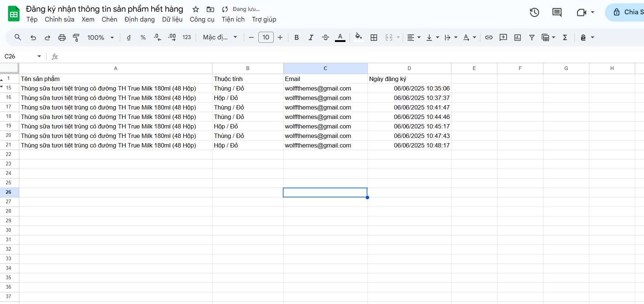The height and width of the screenshot is (304, 644).
Task: Click the document title to rename
Action: 105,9
